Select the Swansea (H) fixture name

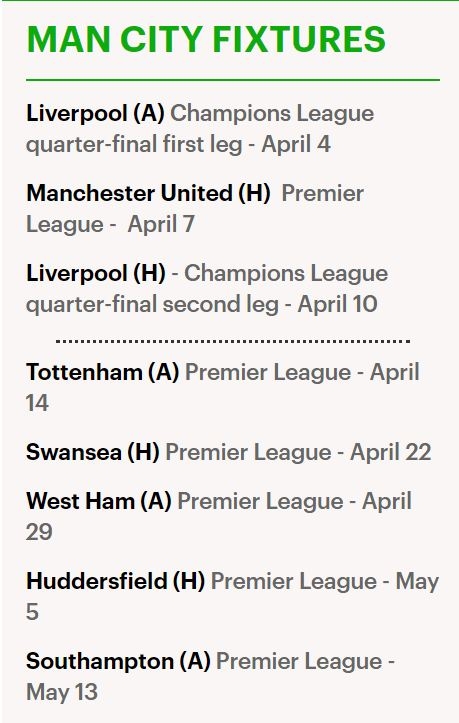click(x=93, y=452)
